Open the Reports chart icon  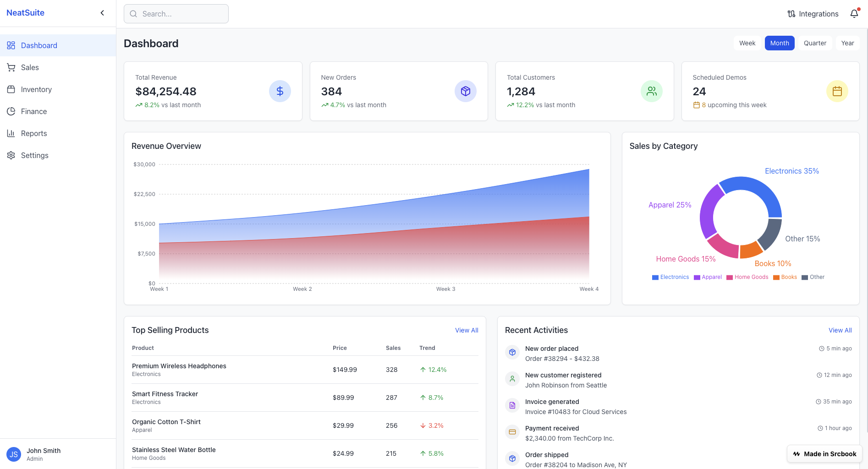[x=11, y=133]
